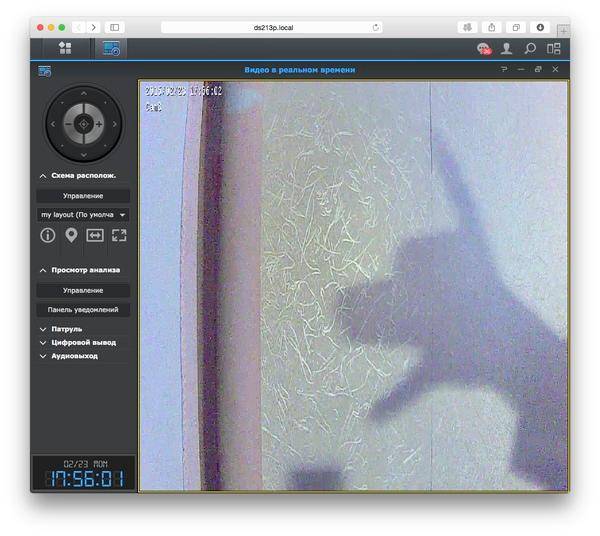Show Safari tabs overview button

pyautogui.click(x=516, y=28)
